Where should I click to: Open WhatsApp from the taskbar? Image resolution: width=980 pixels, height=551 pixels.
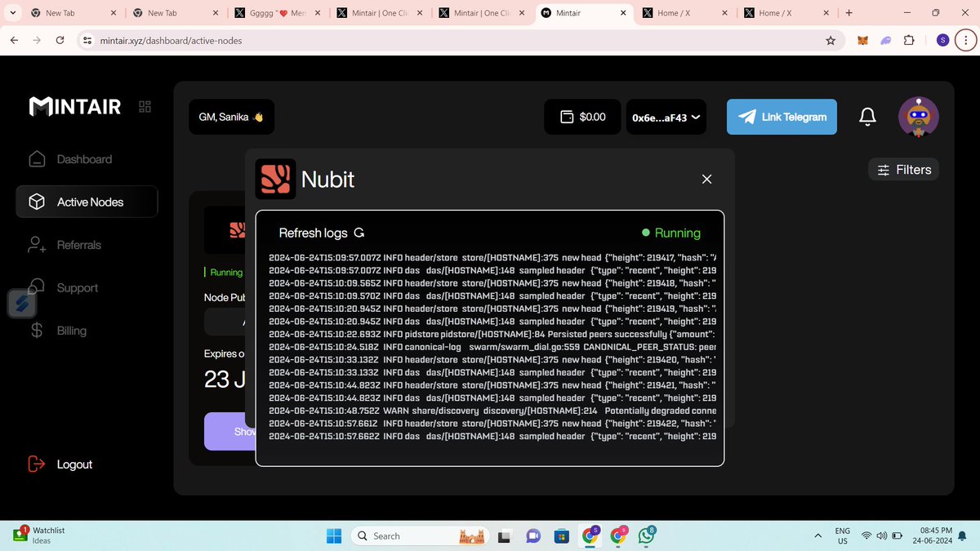point(646,535)
